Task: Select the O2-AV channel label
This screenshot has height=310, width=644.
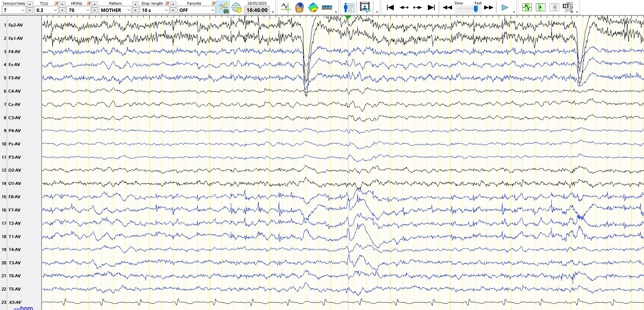Action: 15,170
